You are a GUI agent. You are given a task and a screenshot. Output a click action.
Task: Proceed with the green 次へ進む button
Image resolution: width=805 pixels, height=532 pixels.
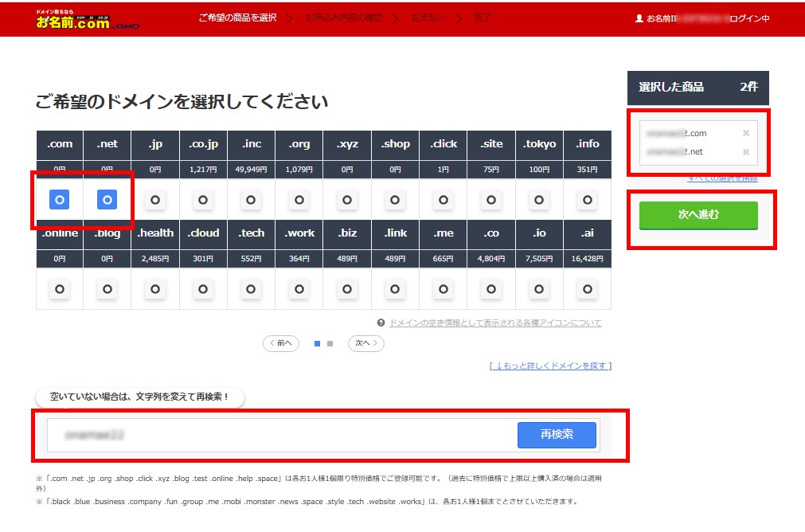[698, 215]
